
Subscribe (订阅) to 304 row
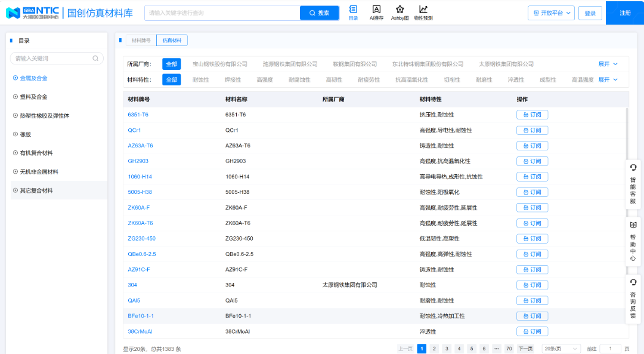(532, 285)
